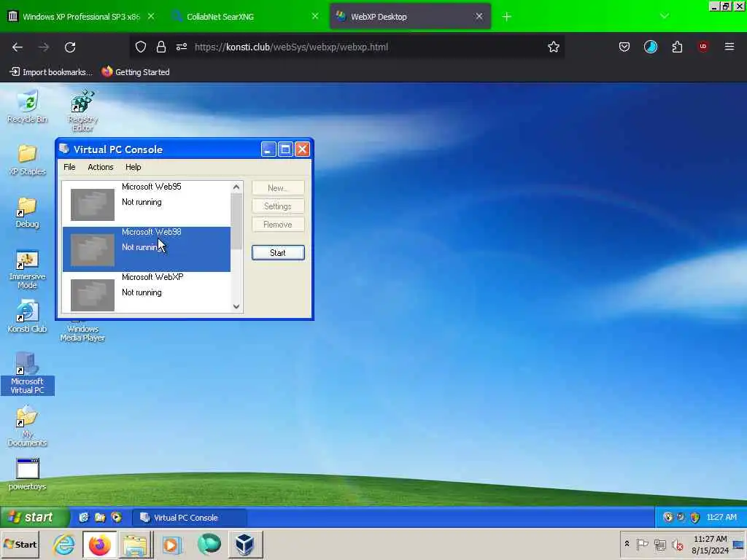Open a new browser tab with plus button
Viewport: 747px width, 560px height.
point(507,17)
